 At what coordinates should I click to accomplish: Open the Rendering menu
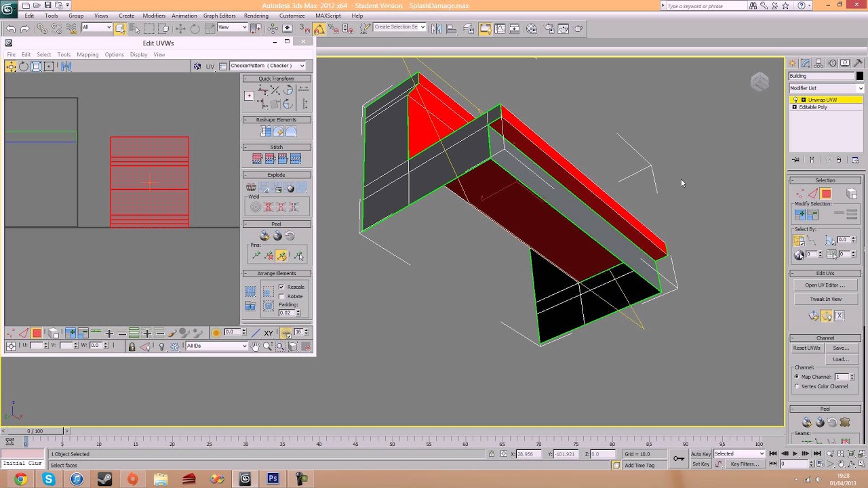point(256,16)
